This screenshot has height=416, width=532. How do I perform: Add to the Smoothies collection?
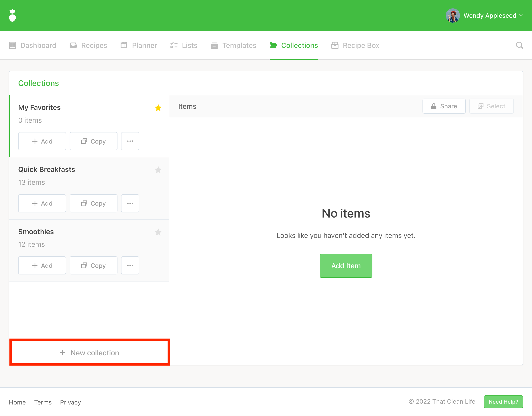click(x=42, y=265)
